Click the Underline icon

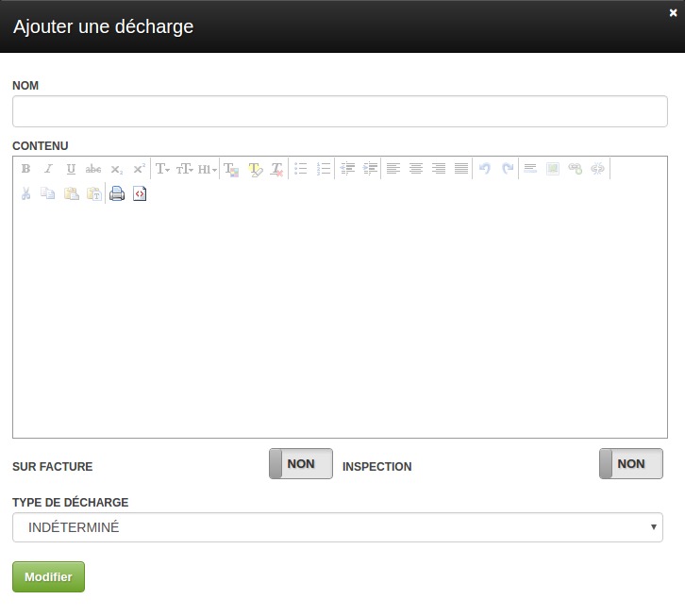click(71, 169)
